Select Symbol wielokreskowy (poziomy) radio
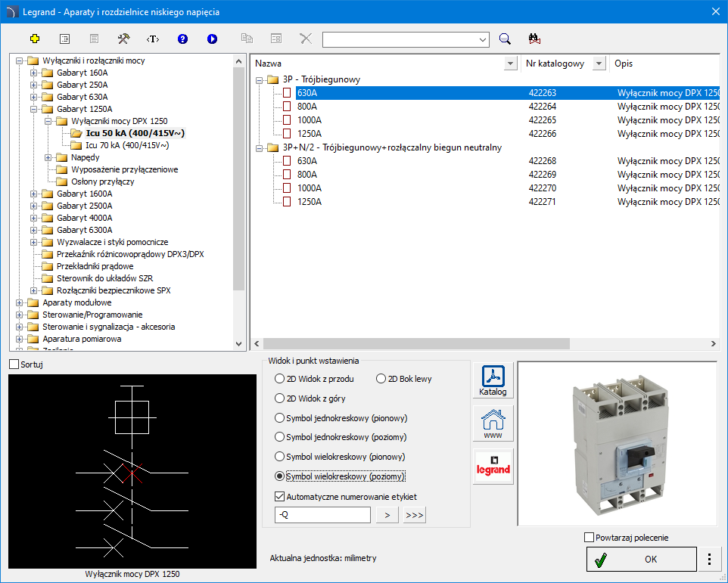 [x=279, y=476]
